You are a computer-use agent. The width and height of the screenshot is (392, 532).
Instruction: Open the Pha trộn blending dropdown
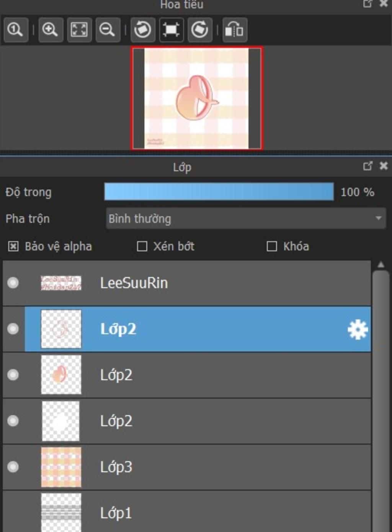tap(246, 219)
